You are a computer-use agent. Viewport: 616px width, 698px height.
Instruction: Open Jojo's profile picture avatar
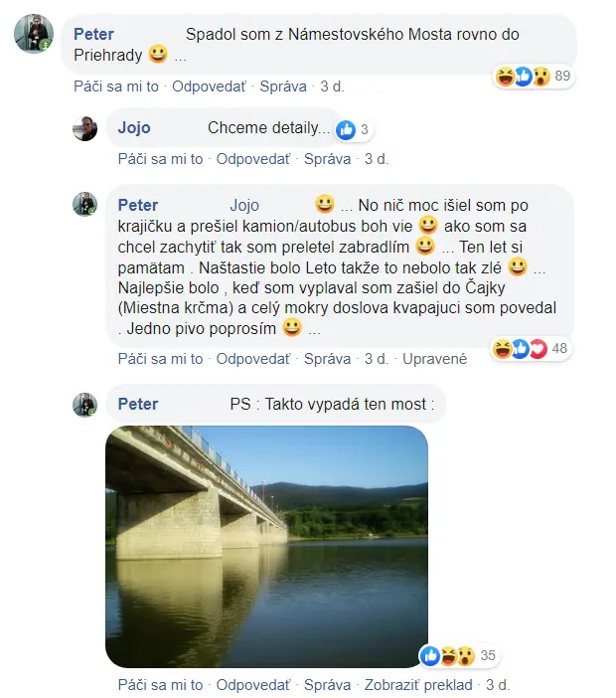tap(83, 128)
